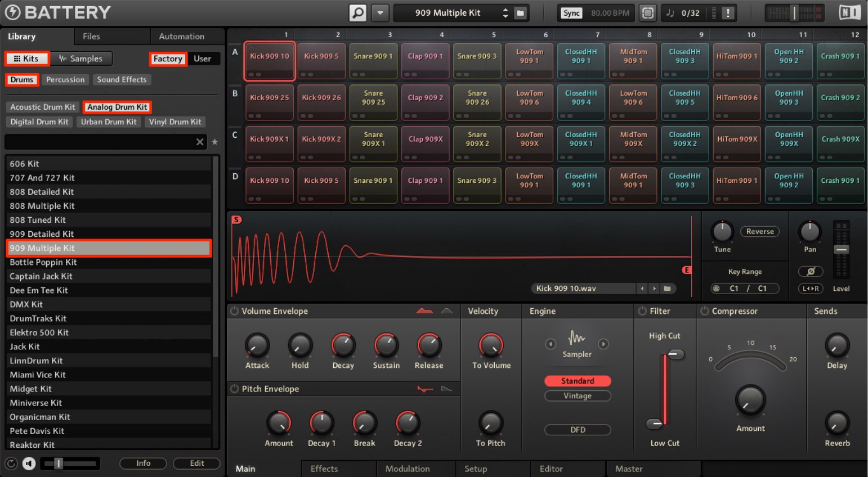
Task: Open the kit folder icon beside kit name
Action: point(521,12)
